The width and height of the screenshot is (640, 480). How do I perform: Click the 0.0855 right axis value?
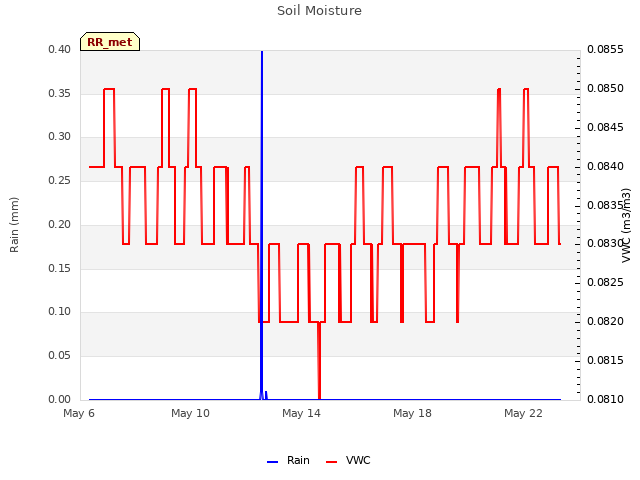605,49
